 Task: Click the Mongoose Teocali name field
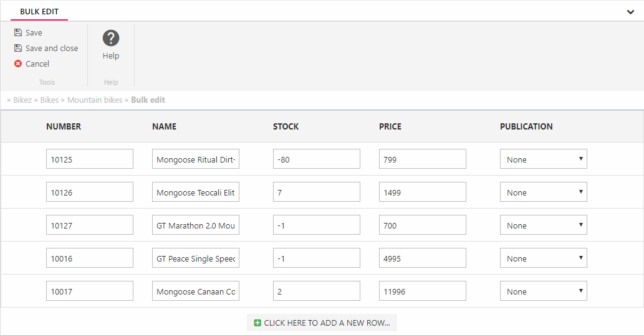click(x=195, y=192)
